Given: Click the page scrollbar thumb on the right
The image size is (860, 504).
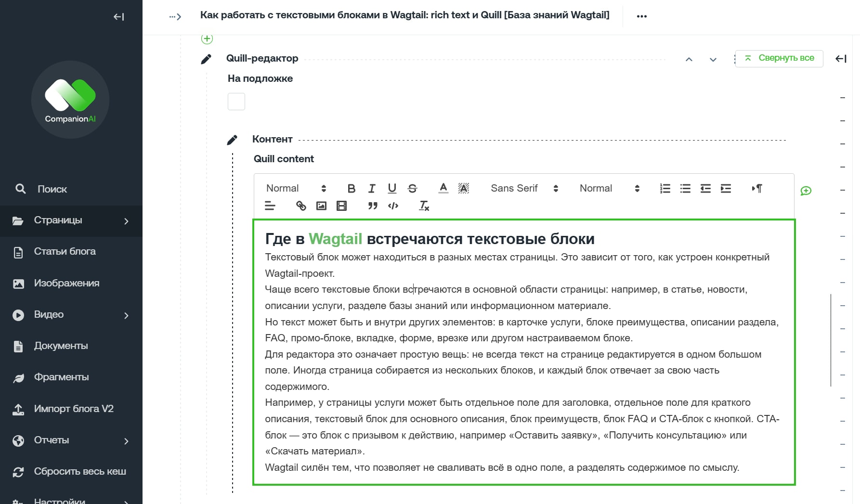Looking at the screenshot, I should click(831, 340).
